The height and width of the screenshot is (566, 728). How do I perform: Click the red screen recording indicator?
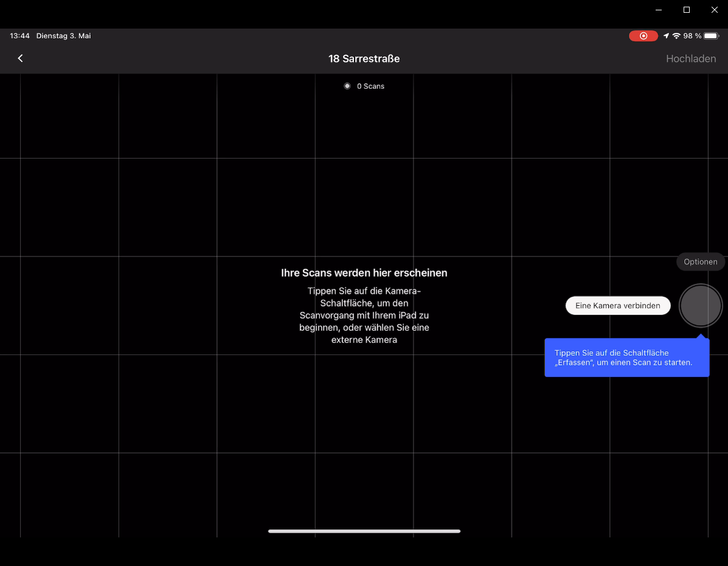pyautogui.click(x=643, y=36)
